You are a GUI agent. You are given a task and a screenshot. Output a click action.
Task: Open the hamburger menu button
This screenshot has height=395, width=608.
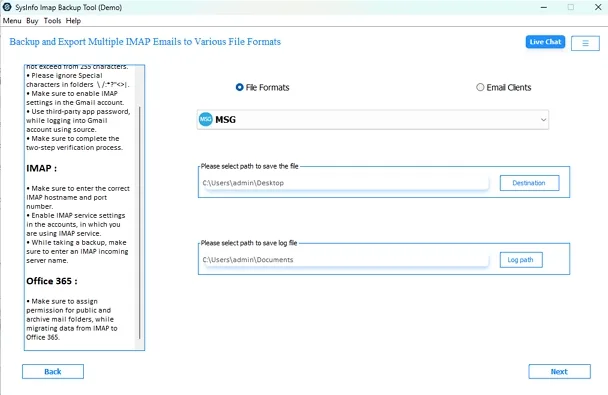585,43
